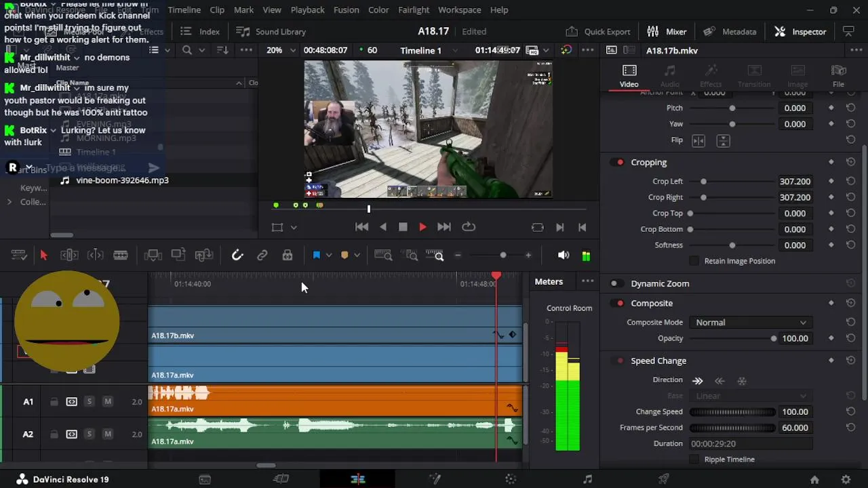Click the detail zoom icon
Image resolution: width=868 pixels, height=488 pixels.
411,256
